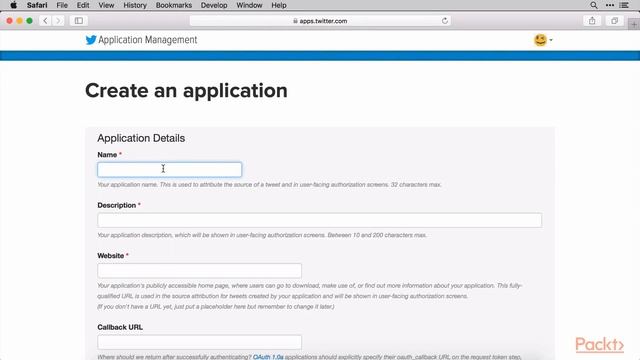
Task: Open a new tab with plus button
Action: coord(634,24)
